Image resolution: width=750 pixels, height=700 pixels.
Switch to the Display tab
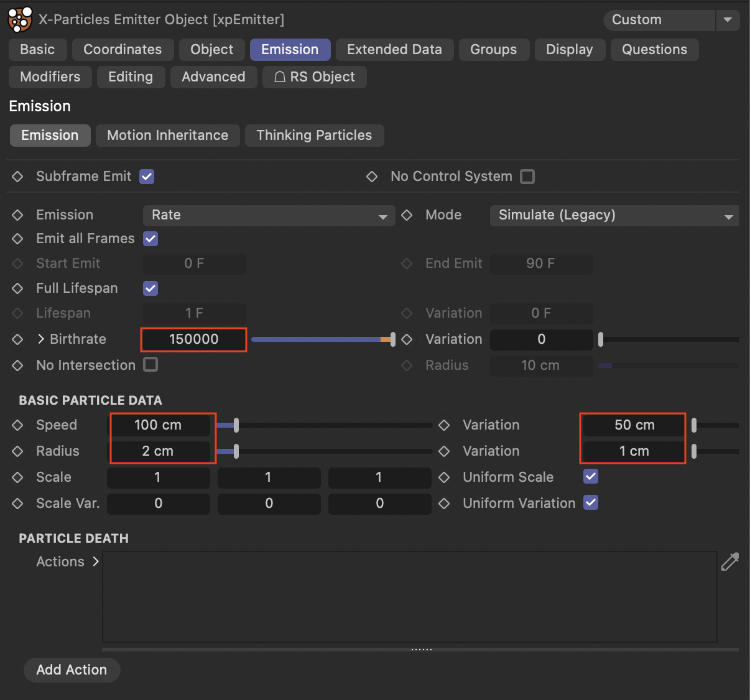tap(570, 50)
